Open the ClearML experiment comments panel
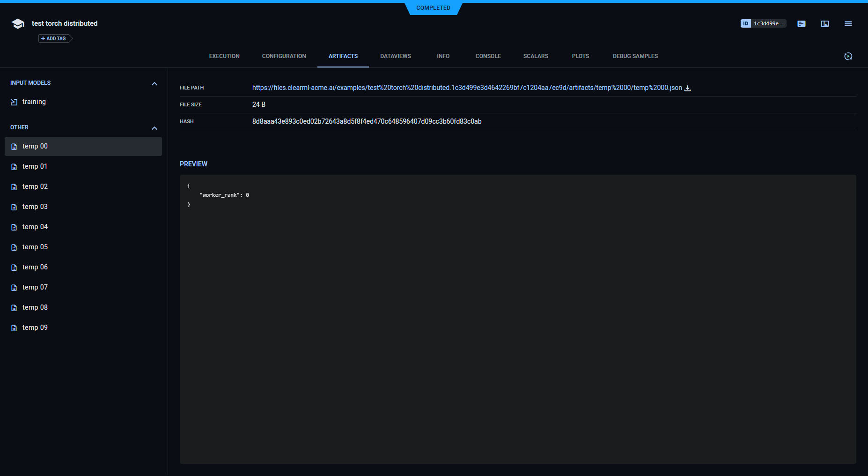 pos(801,23)
